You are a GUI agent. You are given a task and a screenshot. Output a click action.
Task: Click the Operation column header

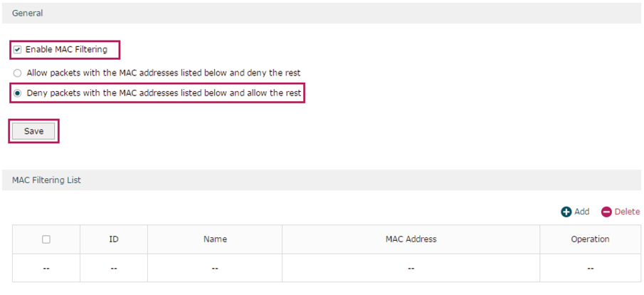click(x=590, y=239)
